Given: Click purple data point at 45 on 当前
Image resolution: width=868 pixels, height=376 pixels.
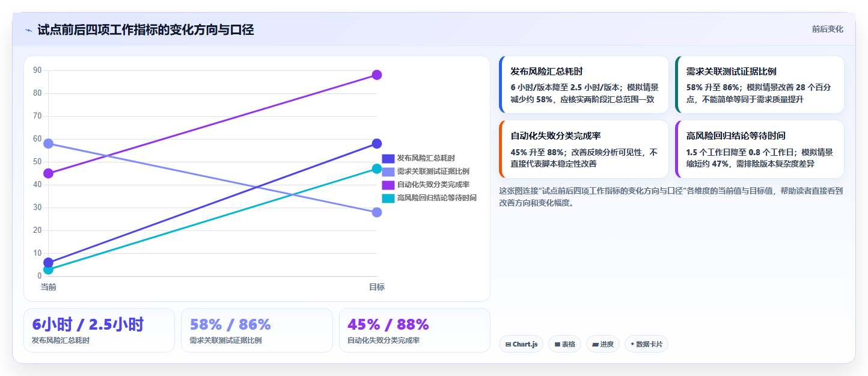Looking at the screenshot, I should pyautogui.click(x=48, y=173).
